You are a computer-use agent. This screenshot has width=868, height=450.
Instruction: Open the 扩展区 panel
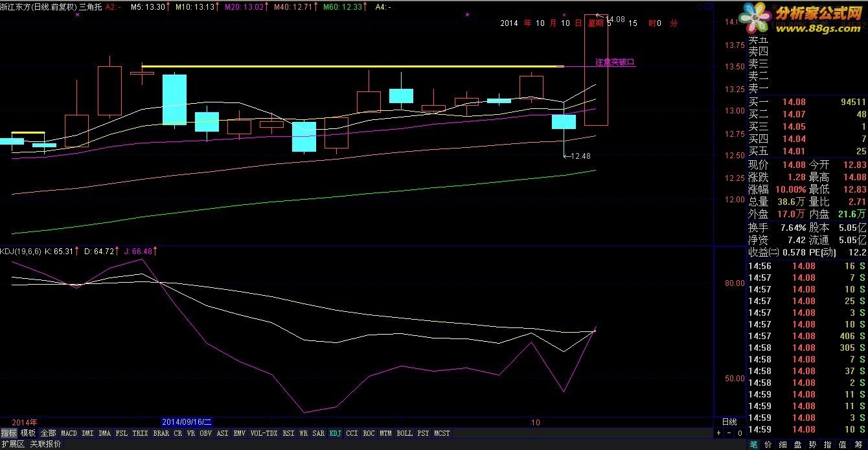(x=13, y=444)
